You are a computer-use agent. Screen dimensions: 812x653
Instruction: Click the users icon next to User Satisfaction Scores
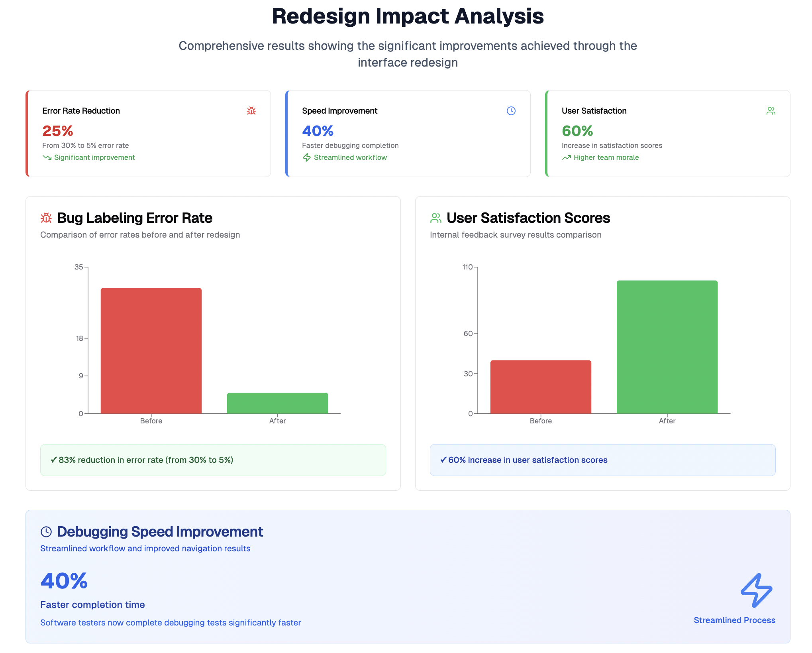pos(436,218)
